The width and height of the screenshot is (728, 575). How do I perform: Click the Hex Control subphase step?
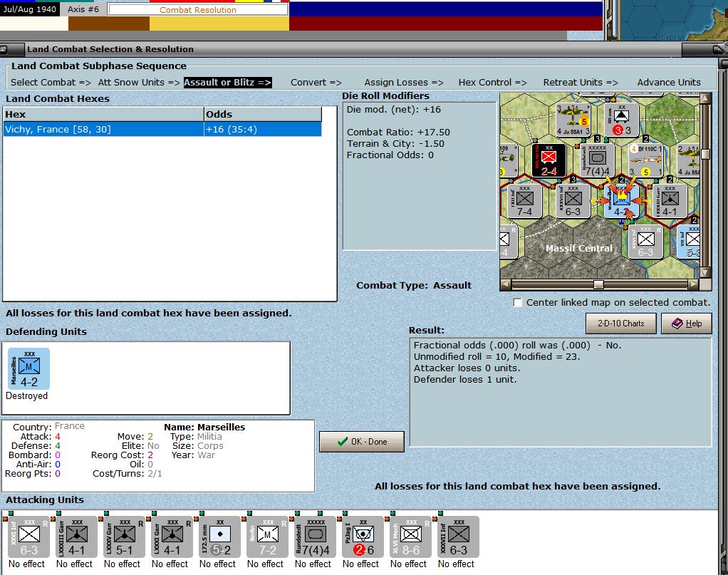tap(493, 82)
